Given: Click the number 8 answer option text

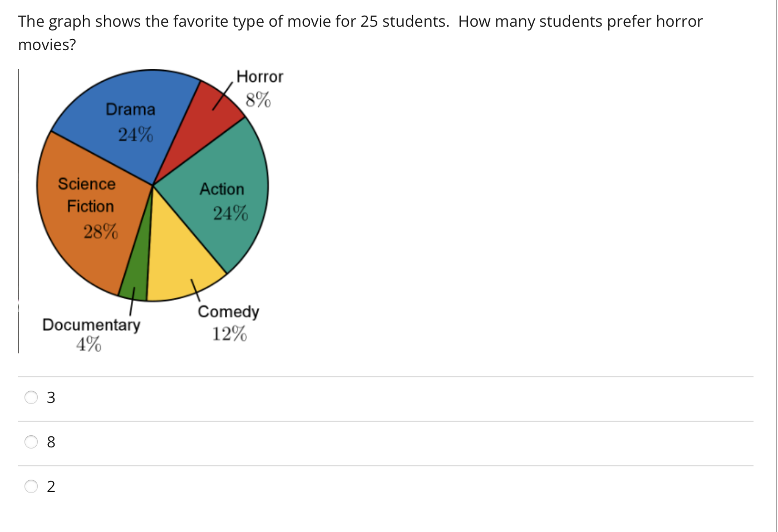Looking at the screenshot, I should click(x=51, y=442).
